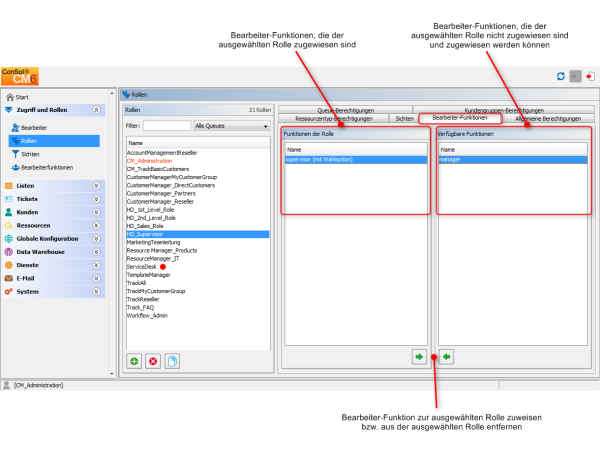Click the left green arrow button
This screenshot has width=600, height=458.
pos(447,356)
